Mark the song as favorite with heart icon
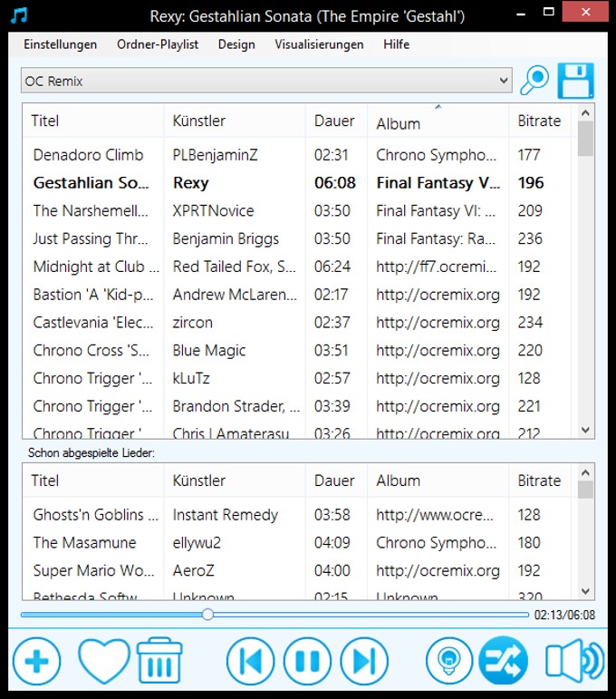Image resolution: width=616 pixels, height=699 pixels. [104, 661]
